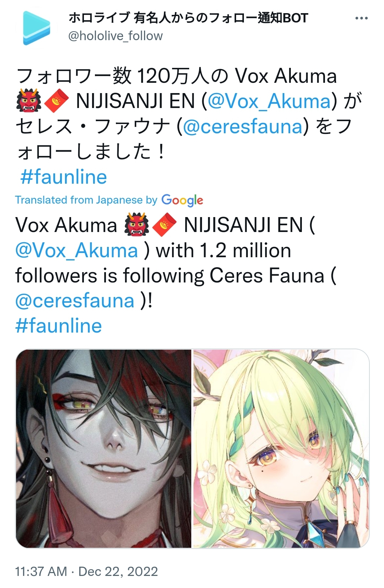The width and height of the screenshot is (384, 588).
Task: Open the @hololive_follow handle
Action: pyautogui.click(x=115, y=36)
